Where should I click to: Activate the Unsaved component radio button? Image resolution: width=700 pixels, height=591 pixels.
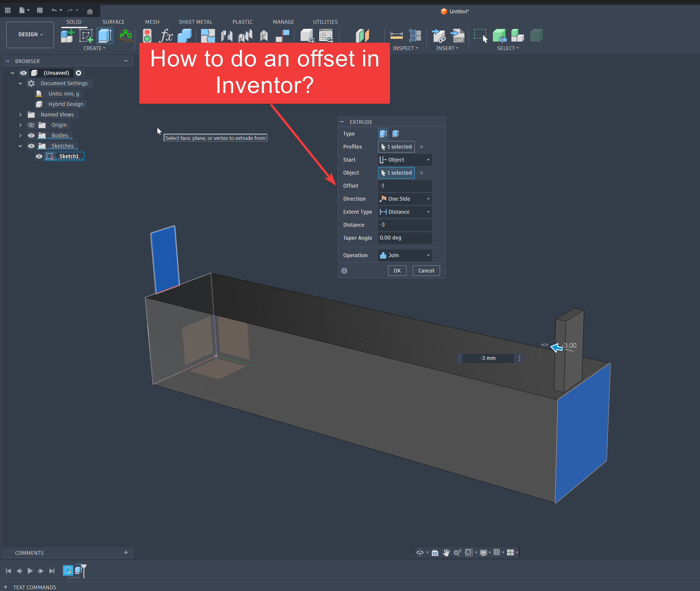click(79, 73)
